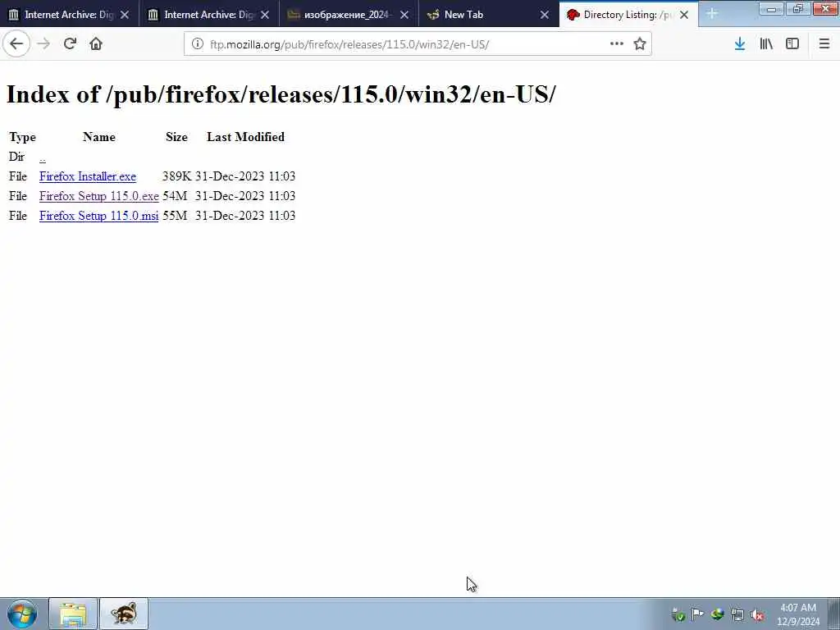Select the 389K size value
Viewport: 840px width, 630px height.
pyautogui.click(x=177, y=176)
